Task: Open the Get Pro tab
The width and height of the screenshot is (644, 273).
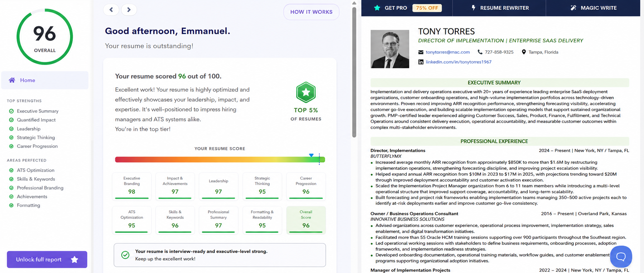Action: coord(407,8)
